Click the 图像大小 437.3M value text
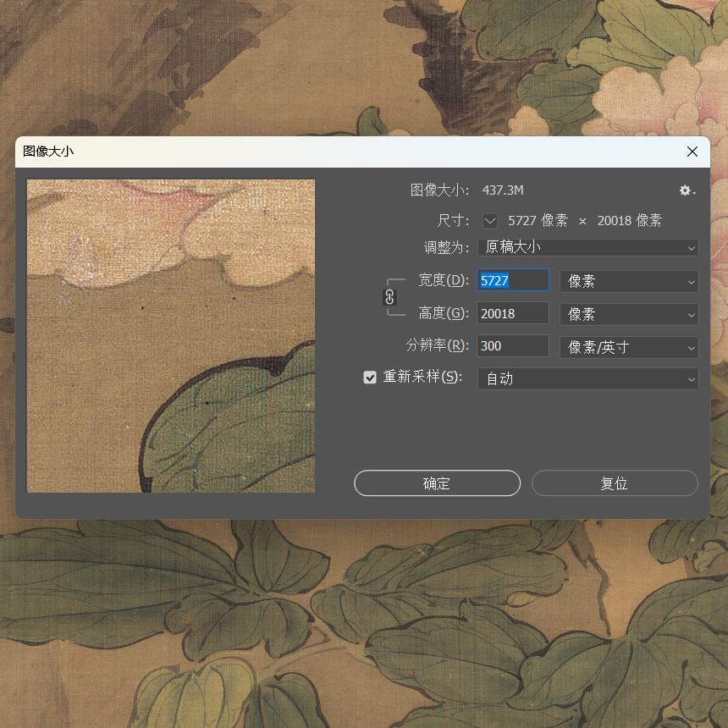728x728 pixels. point(503,190)
